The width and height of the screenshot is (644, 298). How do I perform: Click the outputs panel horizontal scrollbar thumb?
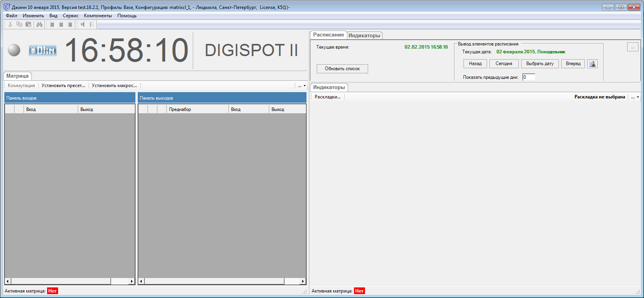click(214, 281)
